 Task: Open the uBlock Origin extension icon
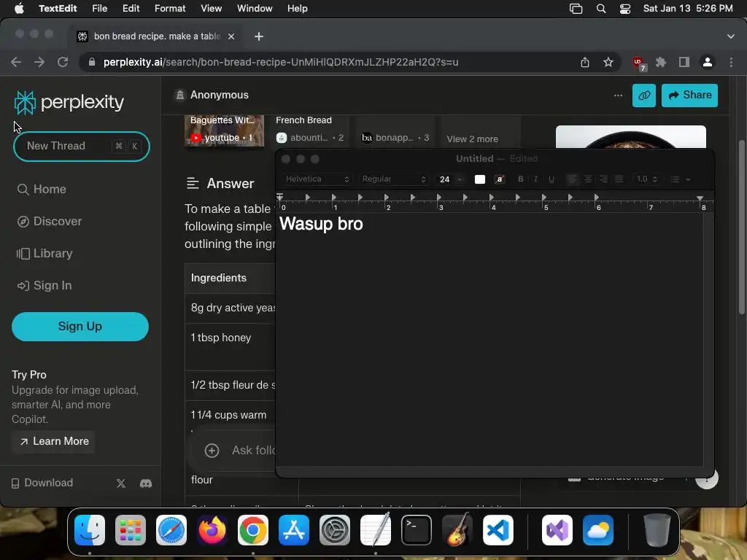(x=638, y=63)
